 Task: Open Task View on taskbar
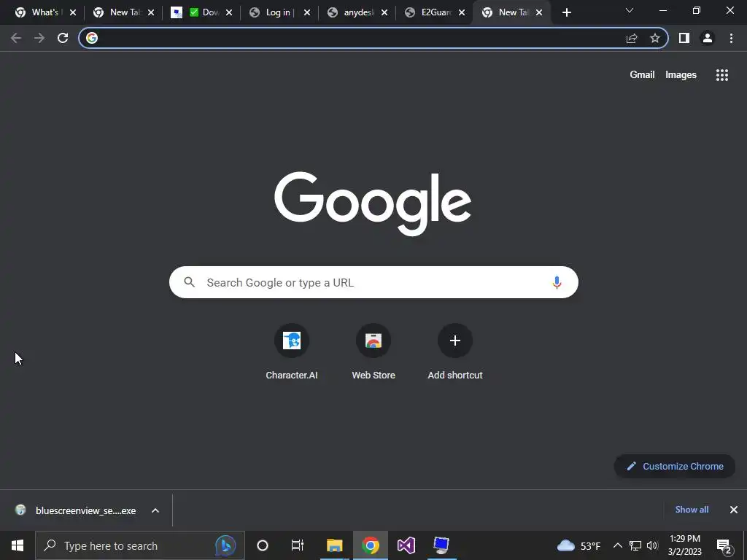point(298,545)
